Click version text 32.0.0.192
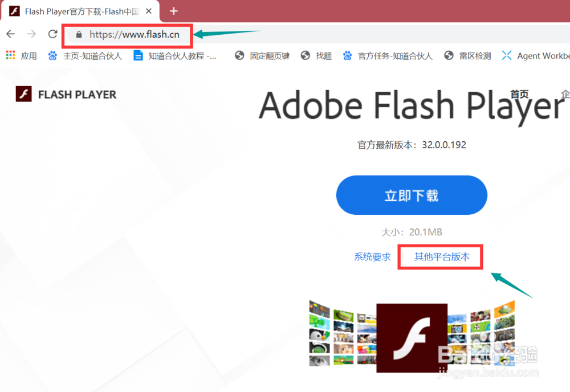This screenshot has width=570, height=392. pyautogui.click(x=444, y=145)
